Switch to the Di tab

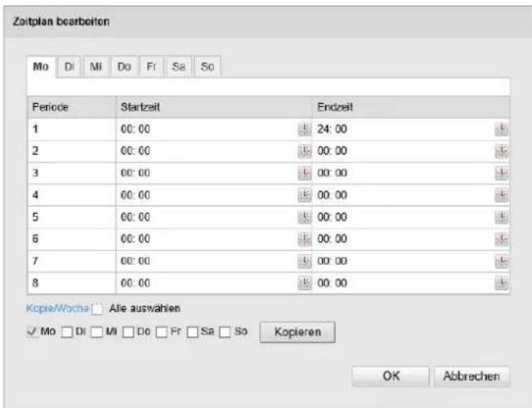[x=69, y=67]
